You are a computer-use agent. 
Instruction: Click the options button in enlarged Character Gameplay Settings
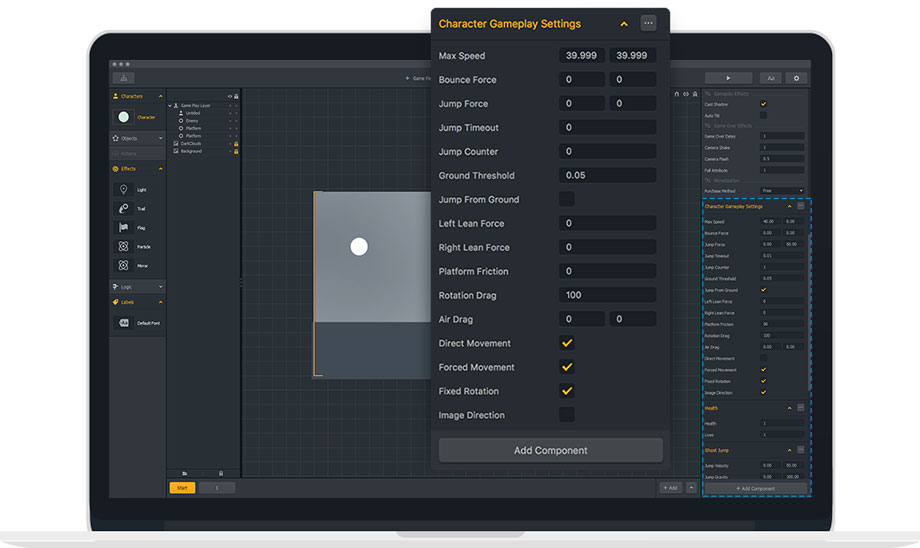click(x=648, y=23)
